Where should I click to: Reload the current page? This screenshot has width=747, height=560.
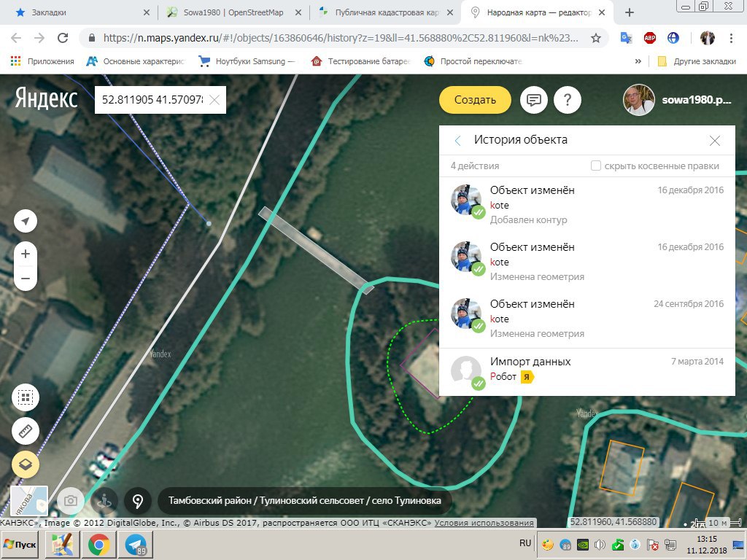coord(63,38)
